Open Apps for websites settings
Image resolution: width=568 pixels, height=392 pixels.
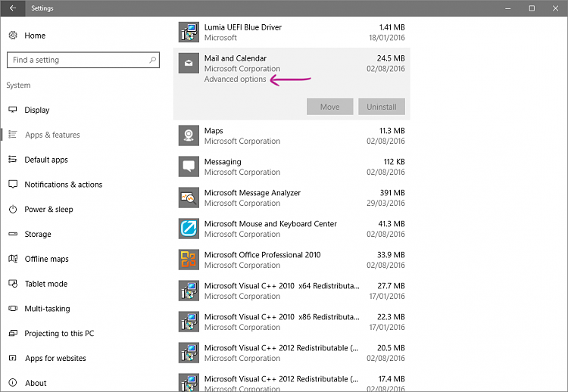(55, 359)
